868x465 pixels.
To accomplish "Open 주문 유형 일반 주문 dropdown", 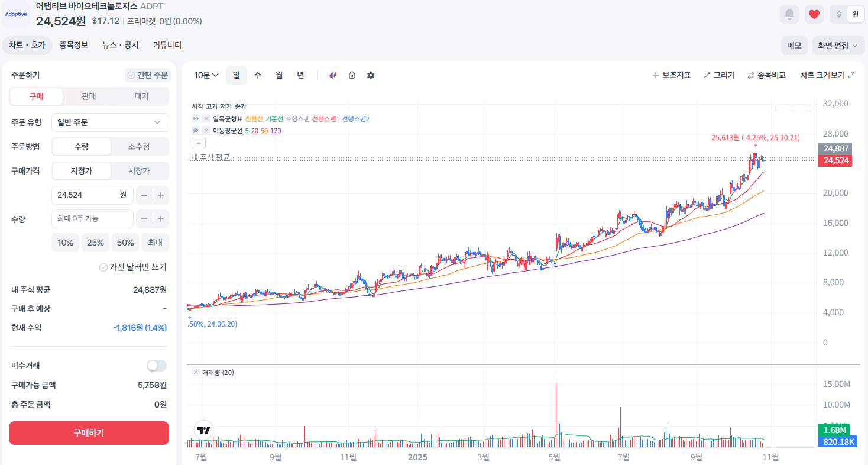I will 110,122.
